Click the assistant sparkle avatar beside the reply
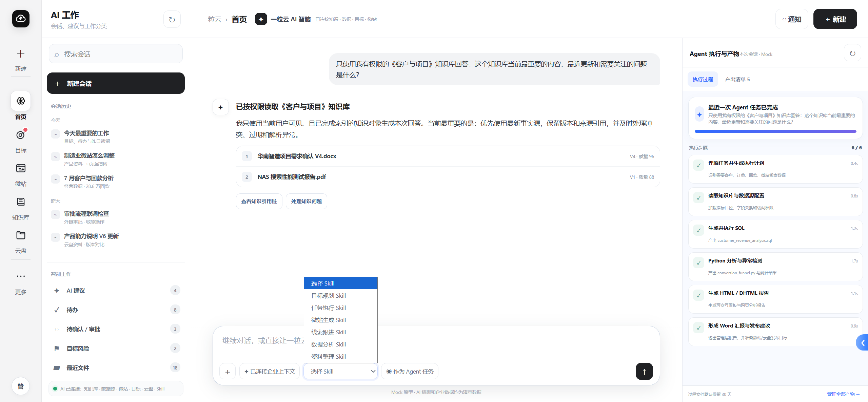Image resolution: width=868 pixels, height=402 pixels. pyautogui.click(x=221, y=107)
